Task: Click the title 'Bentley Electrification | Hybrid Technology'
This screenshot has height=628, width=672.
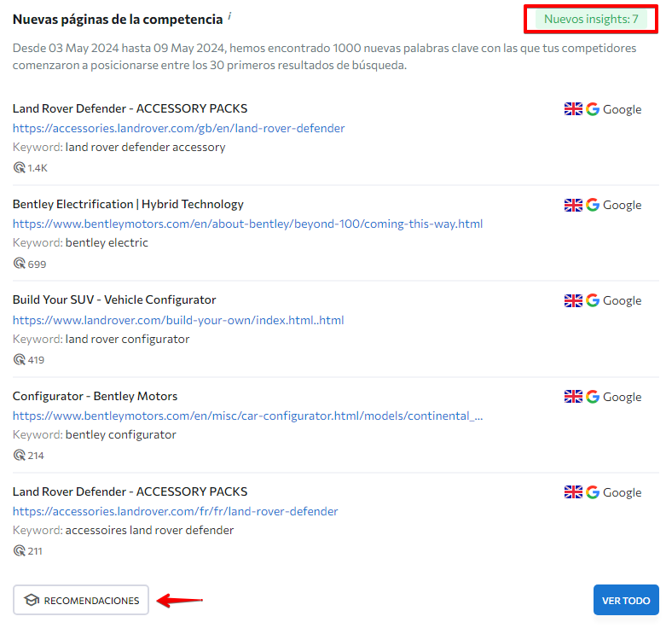Action: pos(128,204)
